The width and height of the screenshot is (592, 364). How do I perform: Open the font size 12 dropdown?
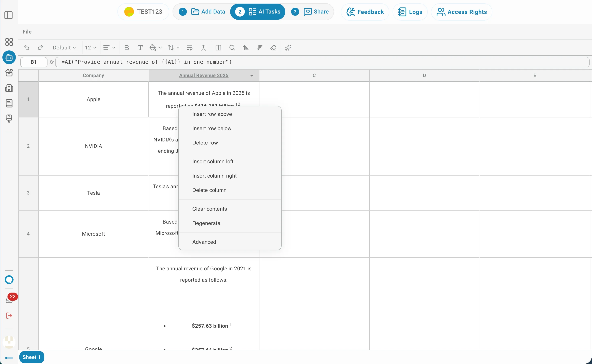click(x=91, y=48)
